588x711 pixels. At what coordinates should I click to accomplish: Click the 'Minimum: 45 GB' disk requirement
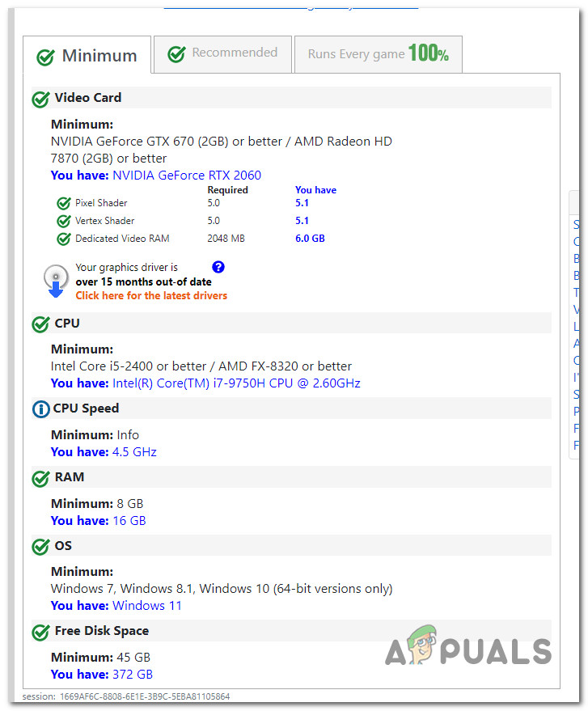click(x=100, y=658)
